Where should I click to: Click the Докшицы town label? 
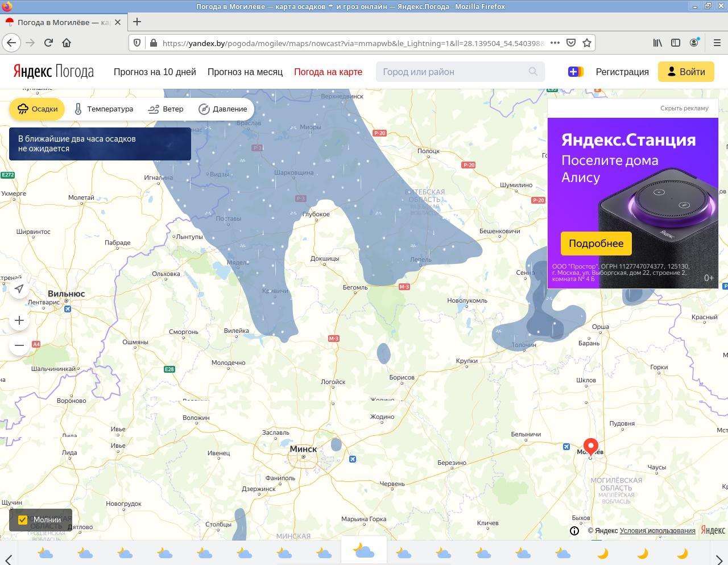click(325, 258)
